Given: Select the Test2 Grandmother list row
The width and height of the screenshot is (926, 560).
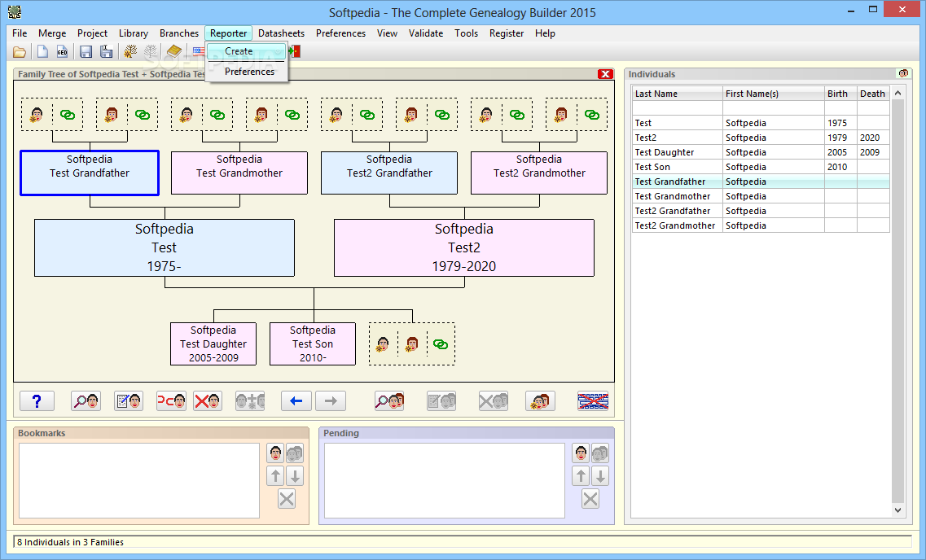Looking at the screenshot, I should pos(761,225).
